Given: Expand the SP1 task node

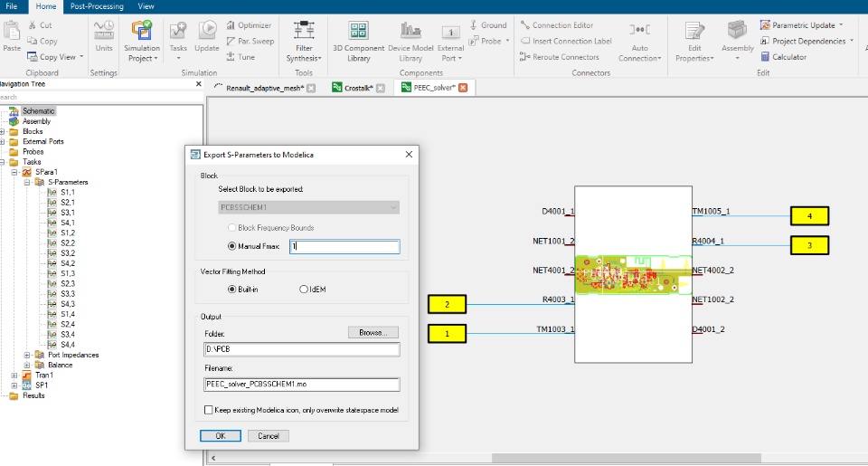Looking at the screenshot, I should point(14,385).
